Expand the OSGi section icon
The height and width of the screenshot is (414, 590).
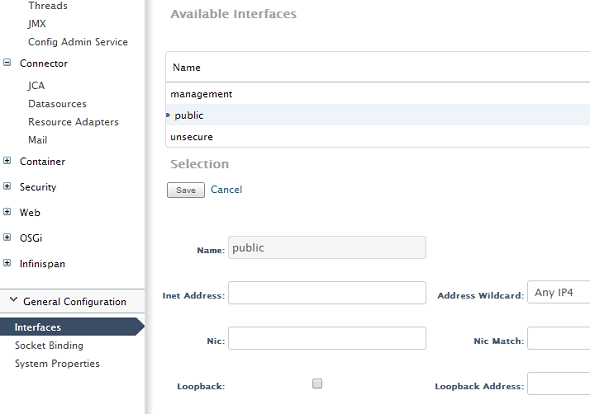click(7, 237)
